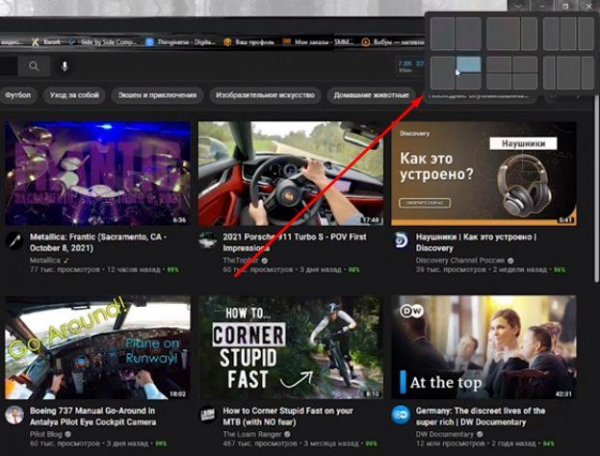The width and height of the screenshot is (600, 456).
Task: Click the Metallica channel avatar
Action: (x=14, y=241)
